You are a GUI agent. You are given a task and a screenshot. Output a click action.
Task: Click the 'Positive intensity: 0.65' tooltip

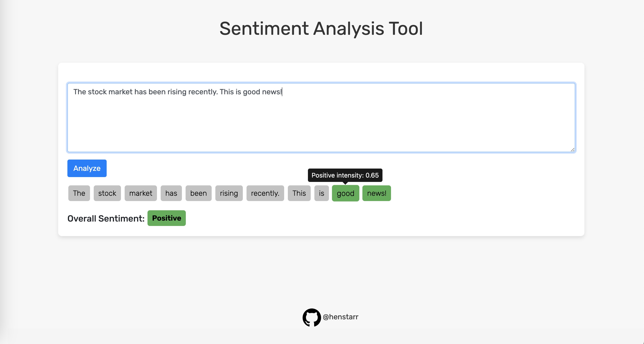[x=345, y=175]
